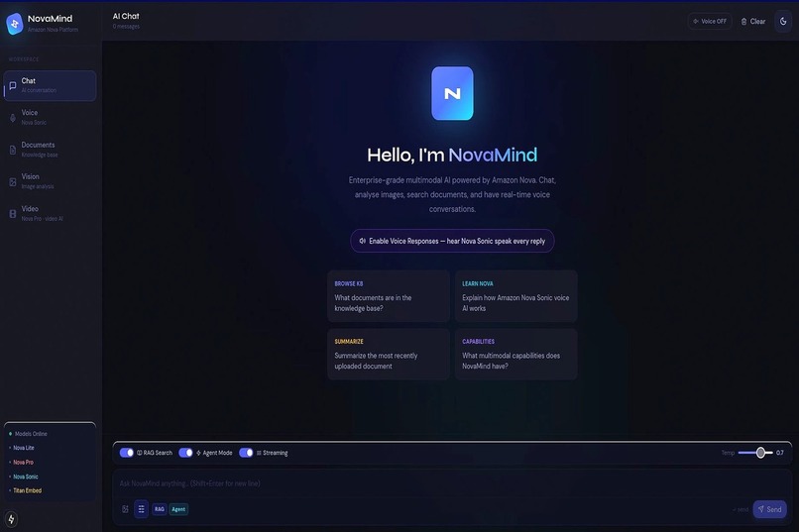Toggle the Voice OFF button in header
The image size is (799, 532).
click(710, 22)
